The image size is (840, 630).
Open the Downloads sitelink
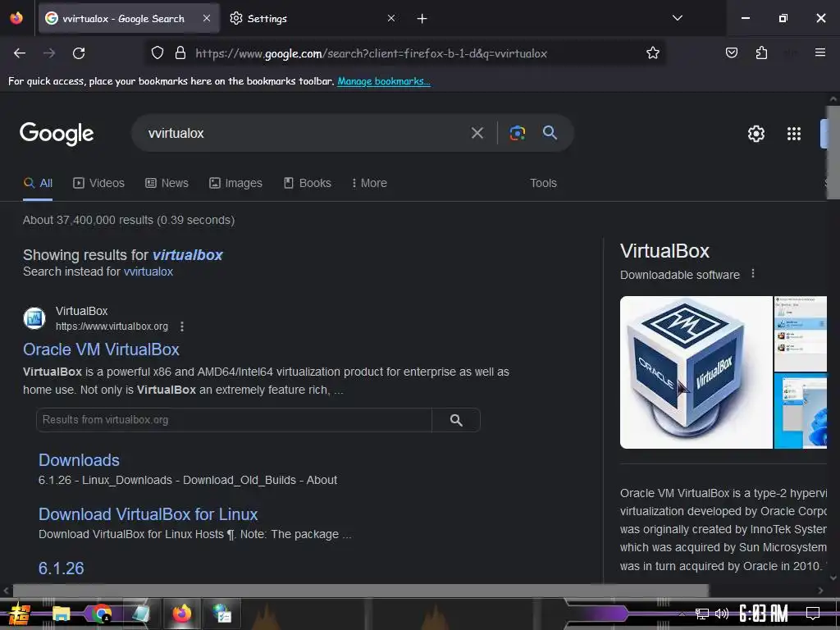(x=79, y=460)
